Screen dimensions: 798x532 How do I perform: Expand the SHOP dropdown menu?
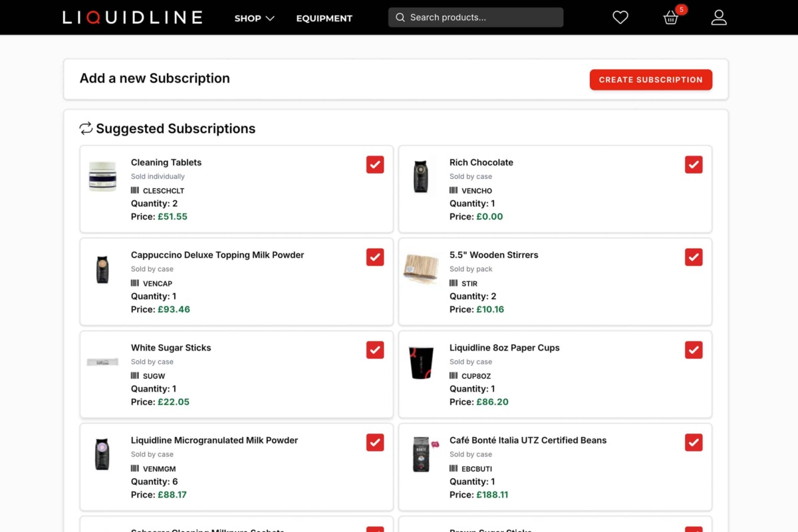point(254,18)
